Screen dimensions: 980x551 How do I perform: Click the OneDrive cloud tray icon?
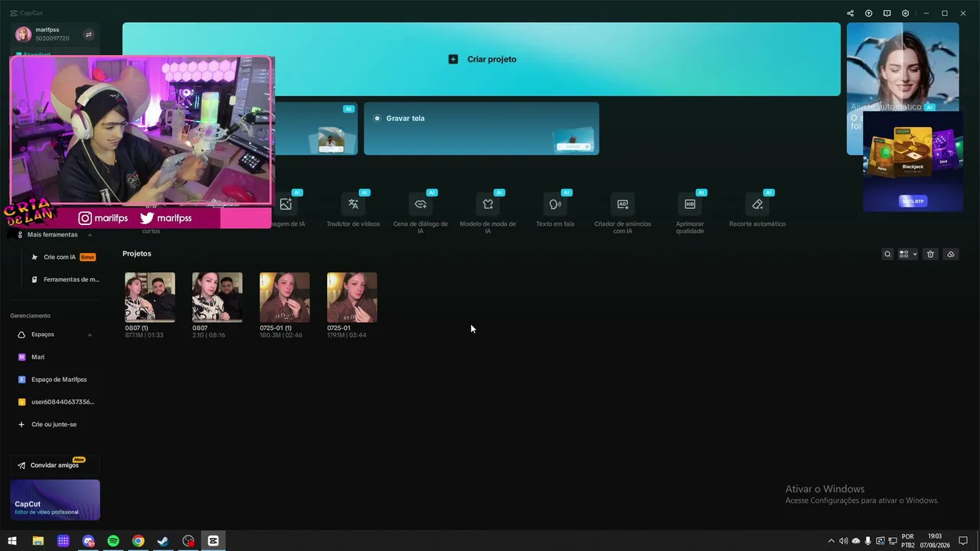pyautogui.click(x=856, y=541)
